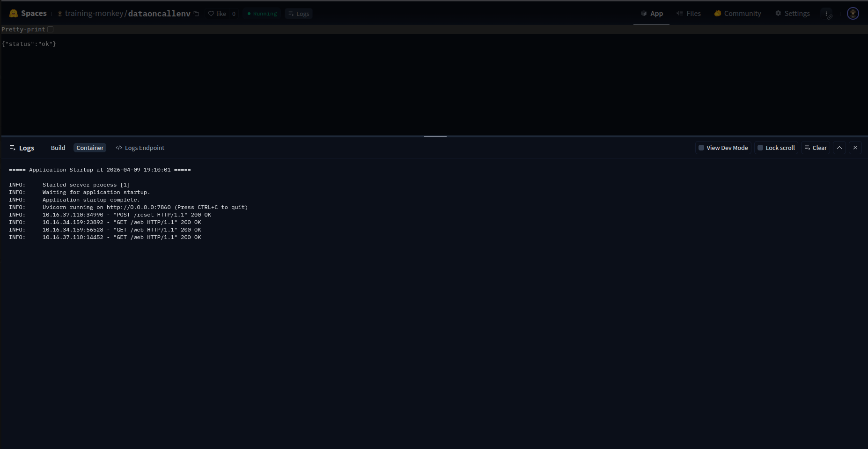Collapse the logs panel with the chevron
868x449 pixels.
pos(839,148)
